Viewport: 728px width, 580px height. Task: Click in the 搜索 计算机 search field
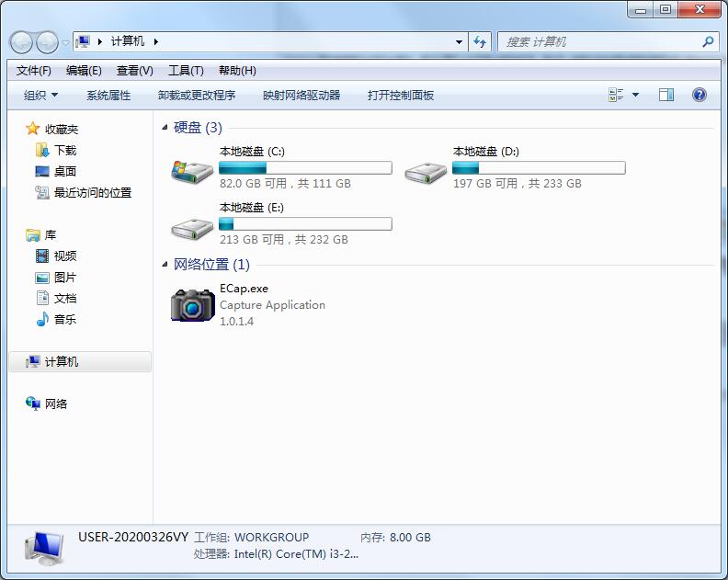(x=597, y=41)
